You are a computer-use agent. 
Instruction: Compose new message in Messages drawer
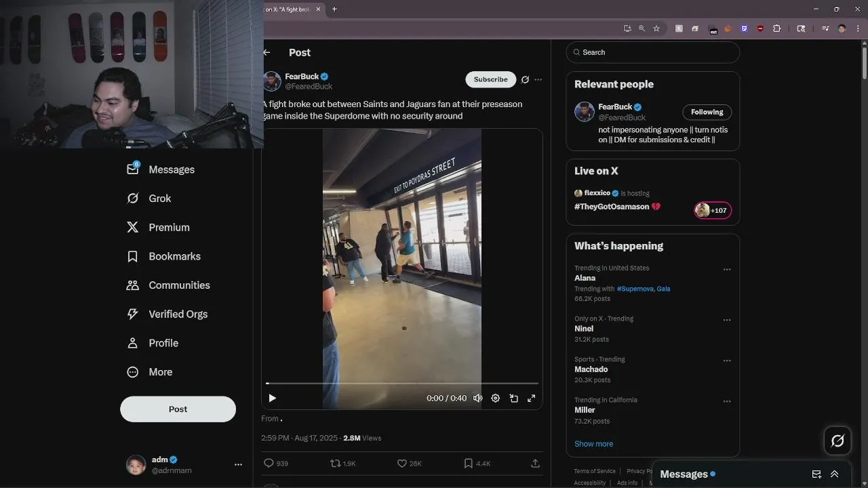click(x=816, y=474)
